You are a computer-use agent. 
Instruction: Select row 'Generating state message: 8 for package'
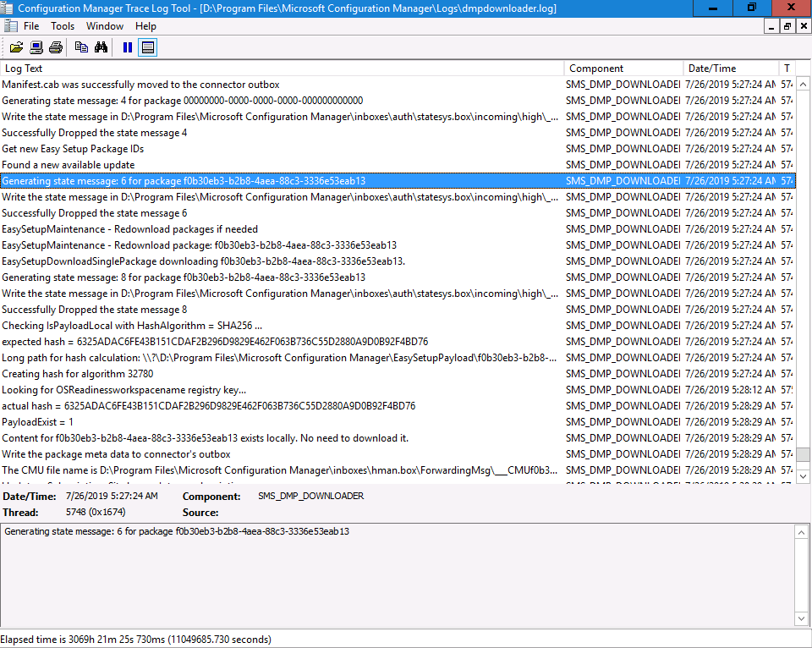coord(398,277)
